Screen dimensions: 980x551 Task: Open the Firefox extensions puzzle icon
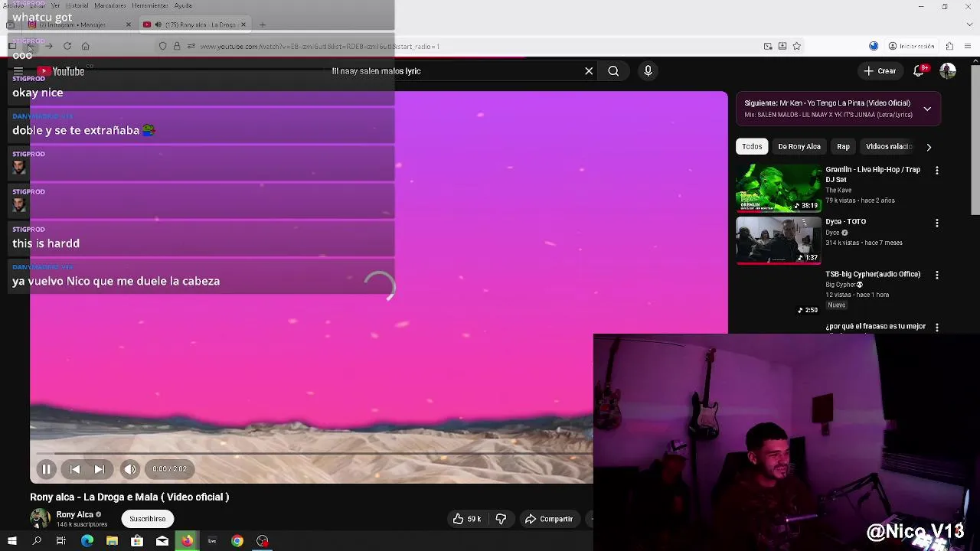(949, 47)
